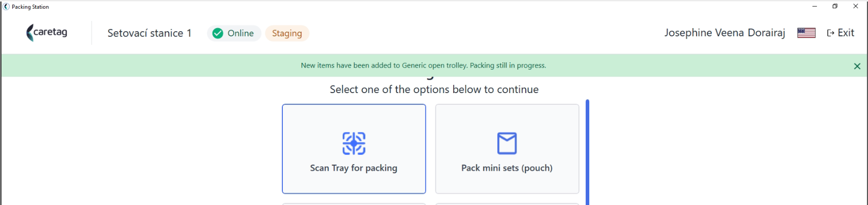This screenshot has width=868, height=205.
Task: Dismiss the green notification banner
Action: 857,66
